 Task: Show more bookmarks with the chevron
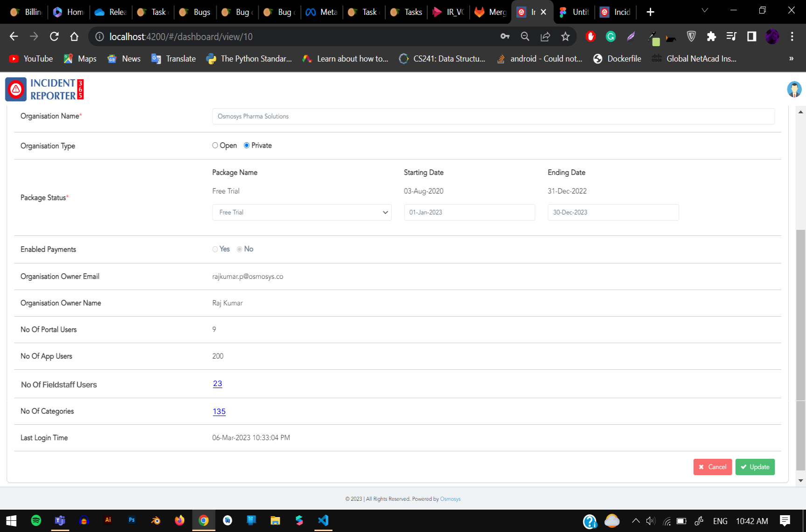pyautogui.click(x=791, y=59)
